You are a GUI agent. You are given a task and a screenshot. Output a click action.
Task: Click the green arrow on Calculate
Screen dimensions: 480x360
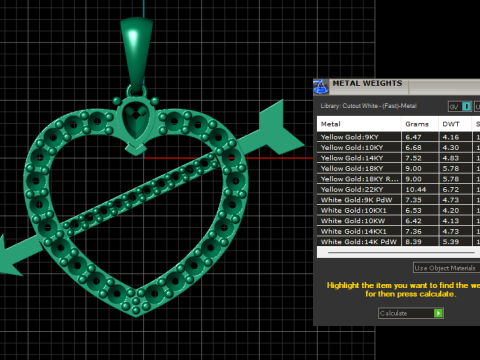[438, 313]
